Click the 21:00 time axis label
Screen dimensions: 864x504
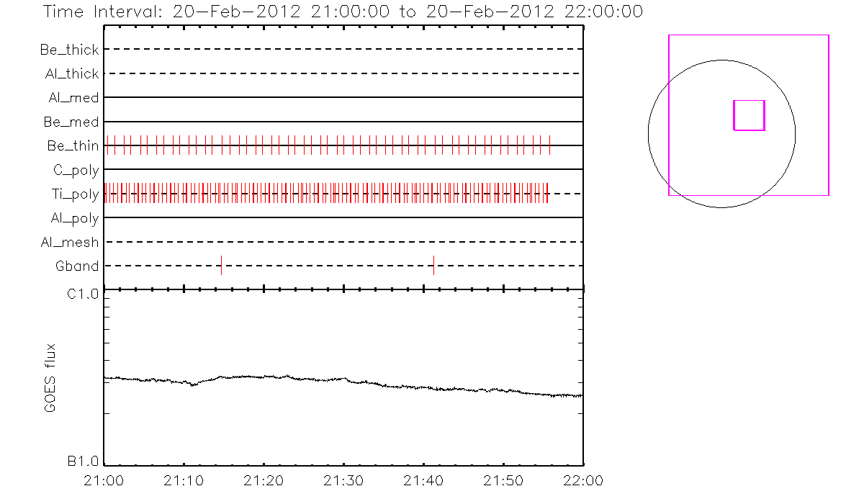[x=106, y=480]
